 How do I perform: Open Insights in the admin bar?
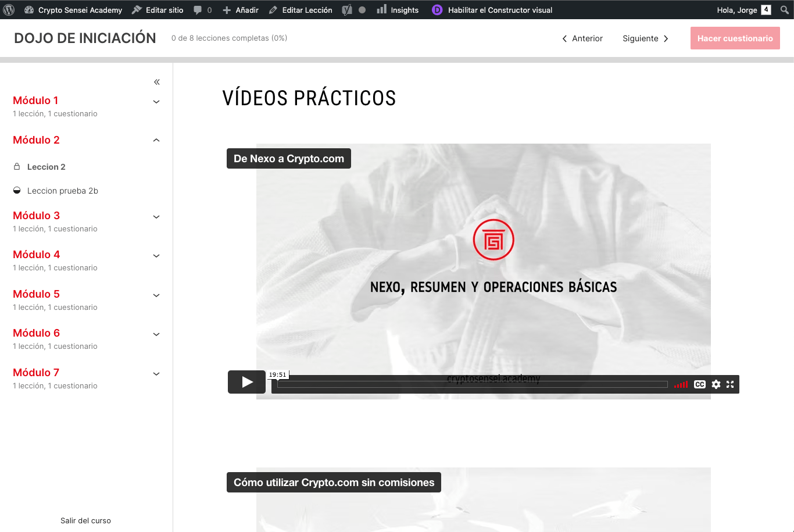click(x=398, y=10)
